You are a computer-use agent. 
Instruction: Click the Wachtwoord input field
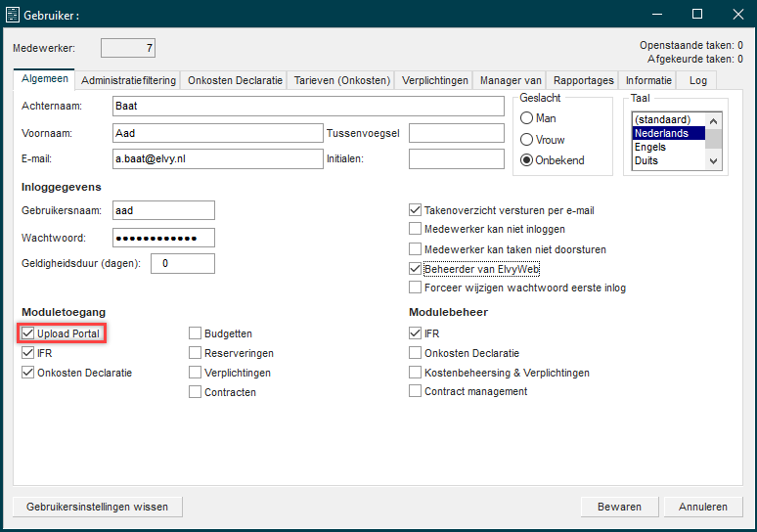pos(163,238)
